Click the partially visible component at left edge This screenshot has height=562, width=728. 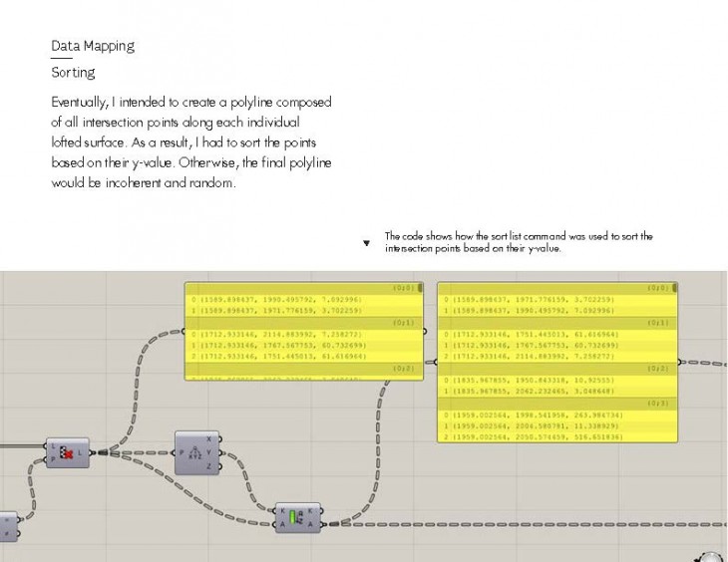click(x=8, y=525)
